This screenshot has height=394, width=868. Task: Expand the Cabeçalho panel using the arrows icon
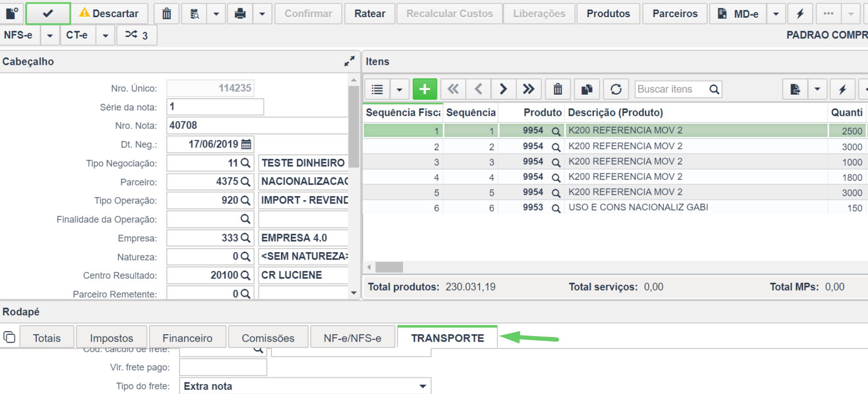349,61
